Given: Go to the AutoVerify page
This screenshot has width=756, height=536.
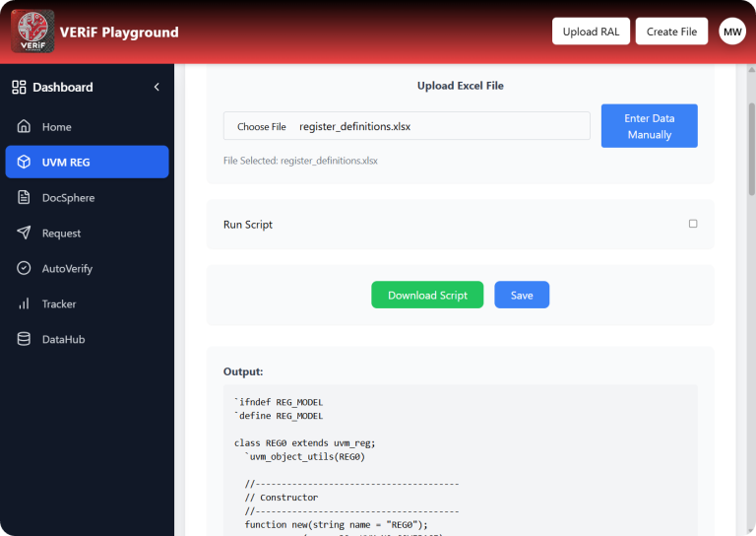Looking at the screenshot, I should (x=67, y=269).
